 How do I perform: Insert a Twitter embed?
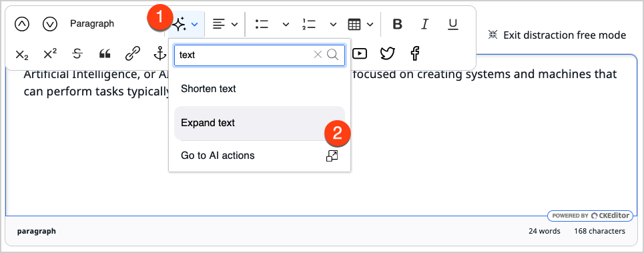tap(387, 53)
